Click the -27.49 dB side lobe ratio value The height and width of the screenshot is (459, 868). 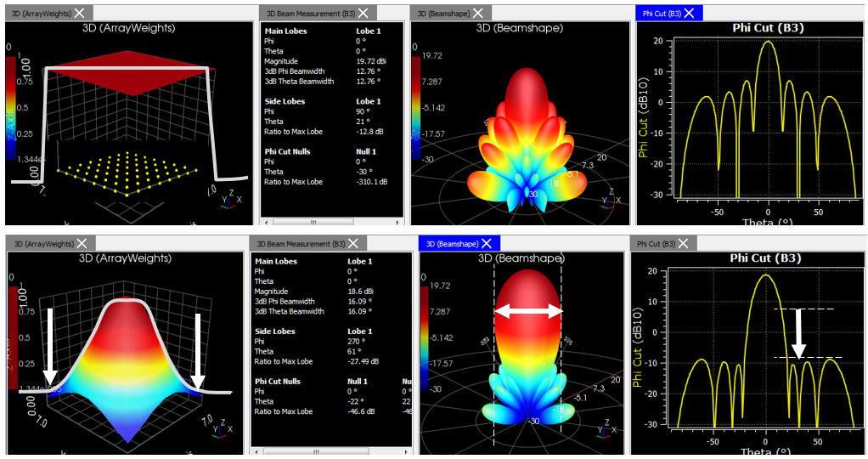[x=362, y=361]
